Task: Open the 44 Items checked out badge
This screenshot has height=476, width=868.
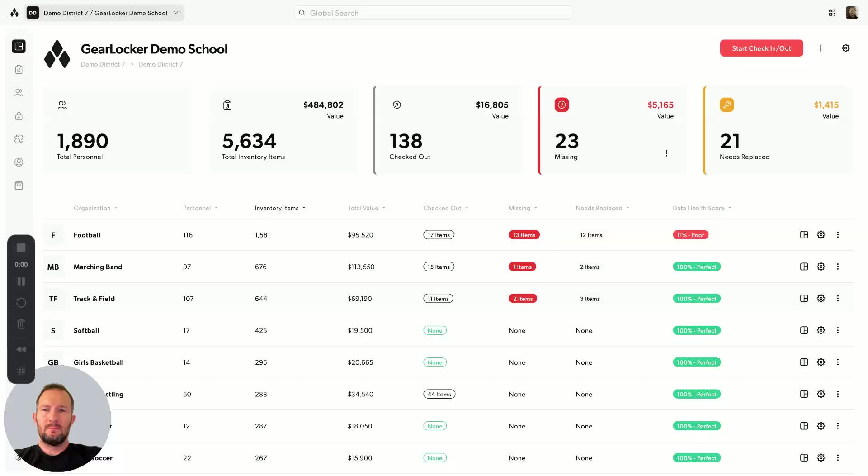Action: click(x=439, y=394)
